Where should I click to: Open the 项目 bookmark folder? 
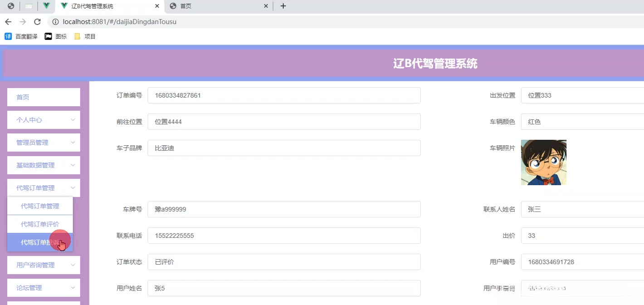coord(85,36)
